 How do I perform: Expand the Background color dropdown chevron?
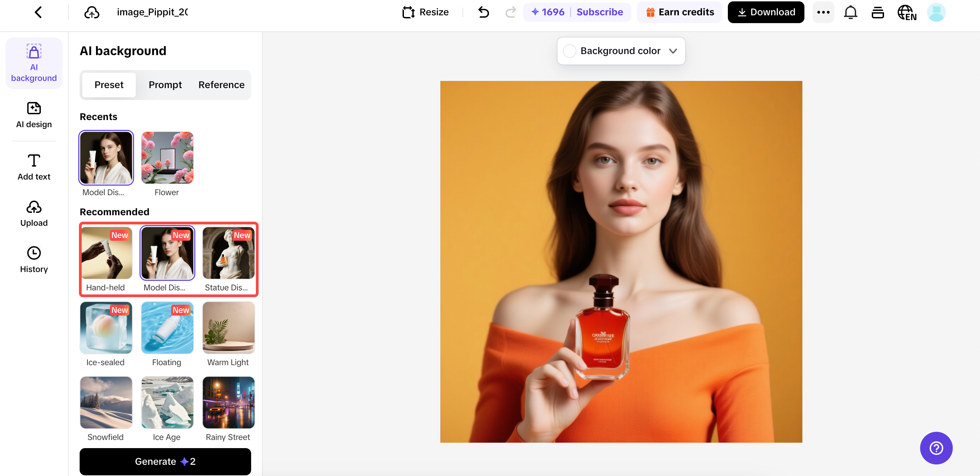coord(673,51)
